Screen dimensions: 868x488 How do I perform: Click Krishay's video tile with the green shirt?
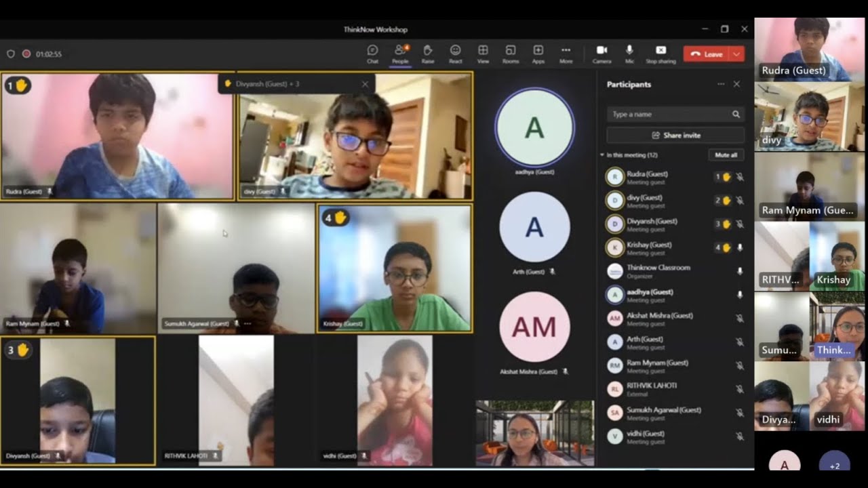click(395, 268)
